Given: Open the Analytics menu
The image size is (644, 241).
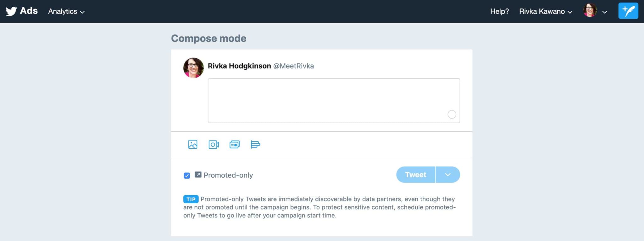Looking at the screenshot, I should pyautogui.click(x=66, y=11).
